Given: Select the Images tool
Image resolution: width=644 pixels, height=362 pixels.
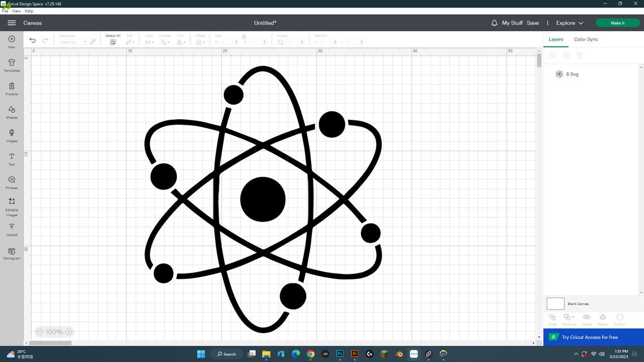Looking at the screenshot, I should coord(11,136).
